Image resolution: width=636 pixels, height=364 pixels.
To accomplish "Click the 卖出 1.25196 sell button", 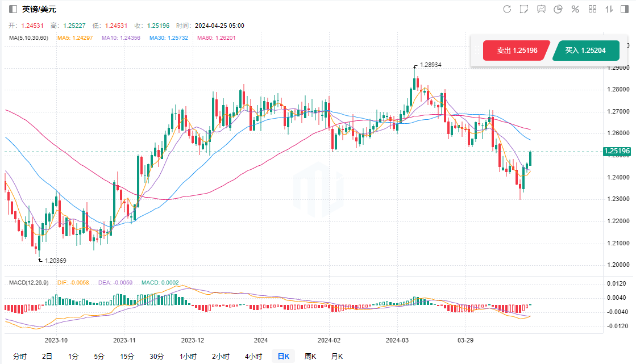I will tap(516, 51).
